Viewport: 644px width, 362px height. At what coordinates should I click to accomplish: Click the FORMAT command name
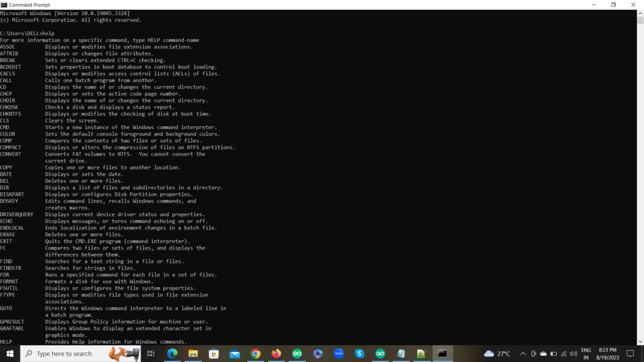pos(9,282)
